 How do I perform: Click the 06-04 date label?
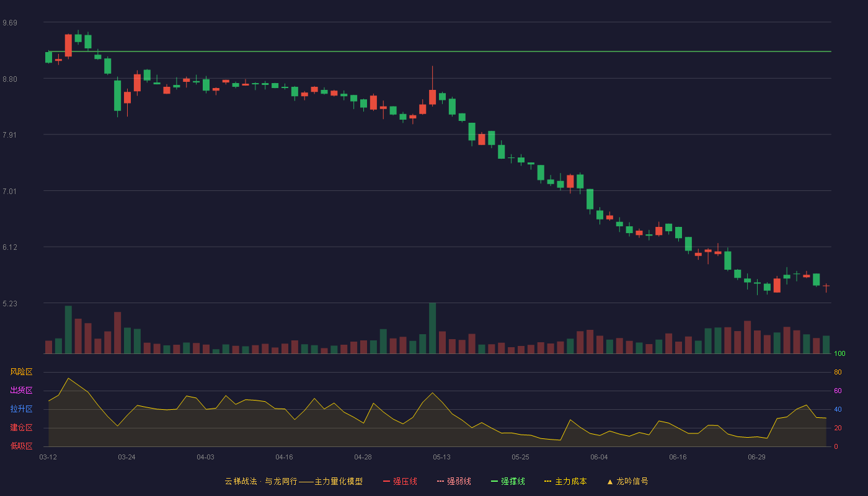coord(599,457)
